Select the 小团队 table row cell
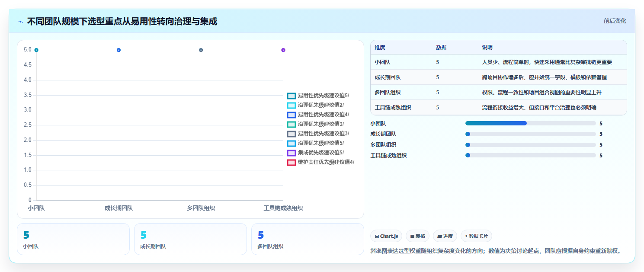This screenshot has height=272, width=644. click(x=383, y=62)
